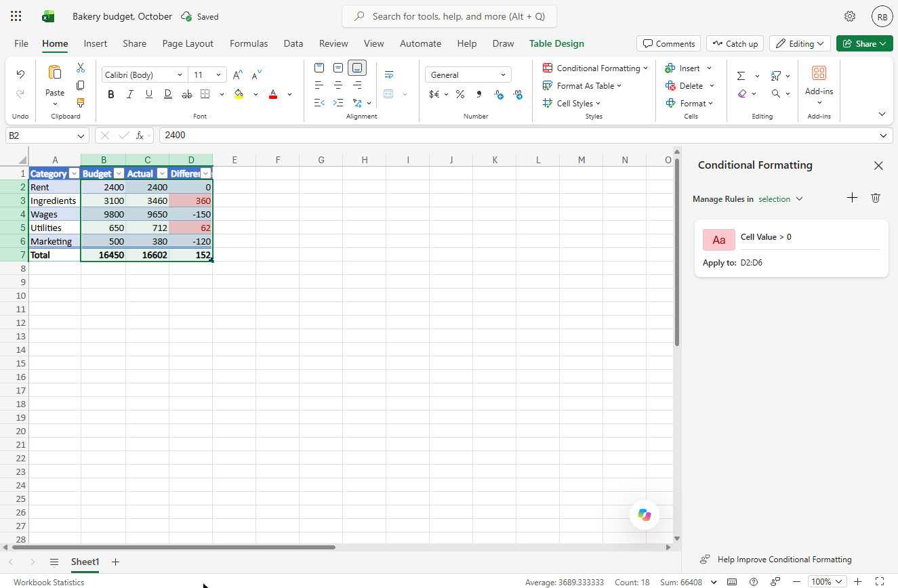Toggle strikethrough formatting
This screenshot has height=588, width=898.
click(x=187, y=94)
